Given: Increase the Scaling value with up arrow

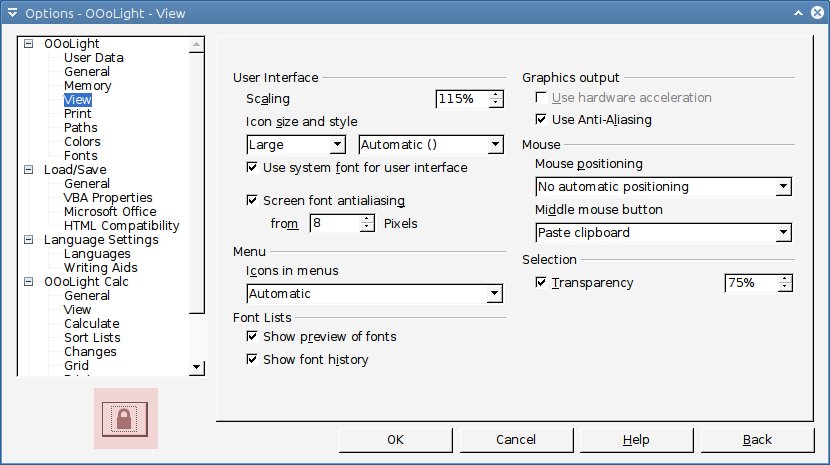Looking at the screenshot, I should (x=496, y=95).
